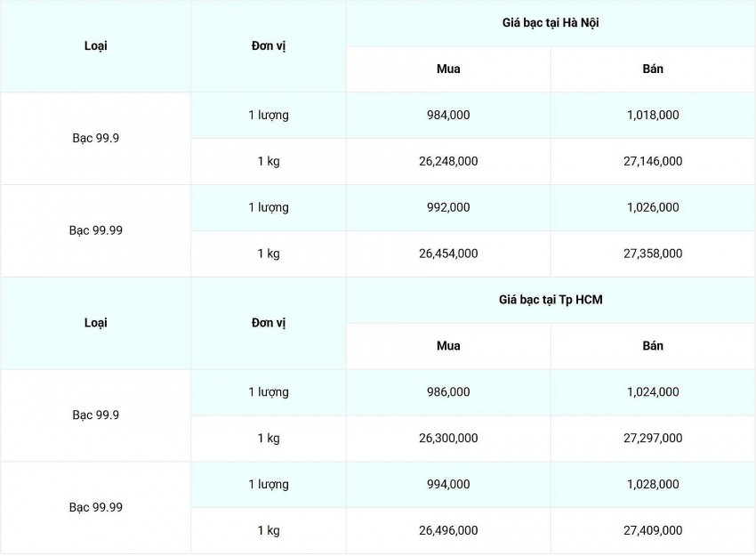This screenshot has width=756, height=556.
Task: Select the 994,000 buy price cell
Action: coord(448,485)
